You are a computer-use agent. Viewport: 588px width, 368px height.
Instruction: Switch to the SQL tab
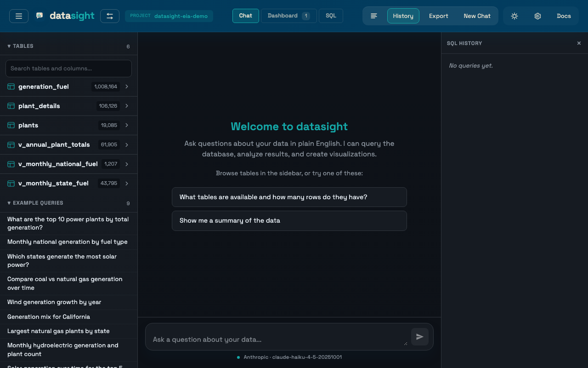click(x=331, y=16)
